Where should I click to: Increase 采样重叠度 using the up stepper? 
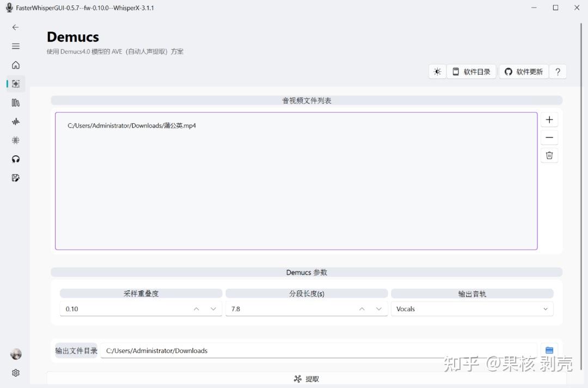(196, 308)
